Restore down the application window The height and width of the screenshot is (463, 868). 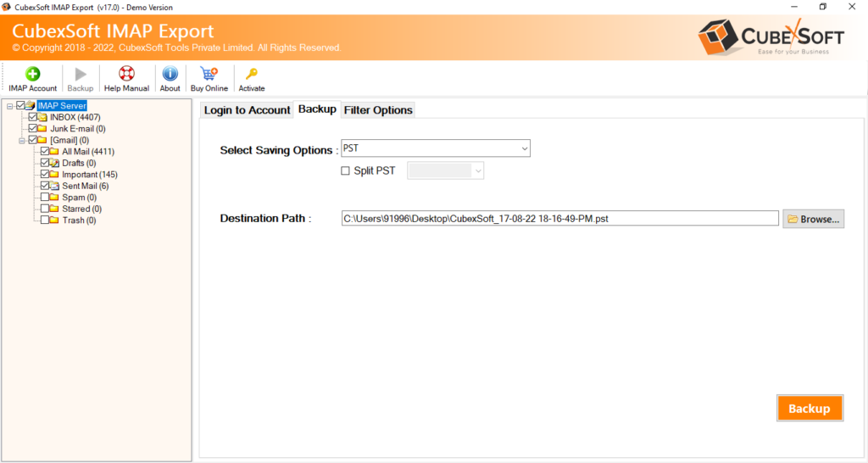[x=823, y=7]
